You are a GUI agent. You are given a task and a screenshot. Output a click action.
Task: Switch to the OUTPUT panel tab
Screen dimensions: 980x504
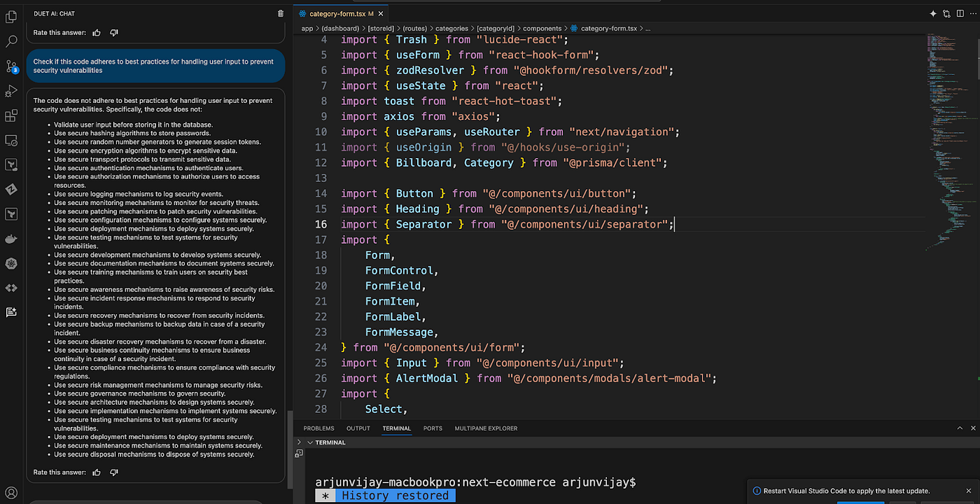click(x=358, y=428)
